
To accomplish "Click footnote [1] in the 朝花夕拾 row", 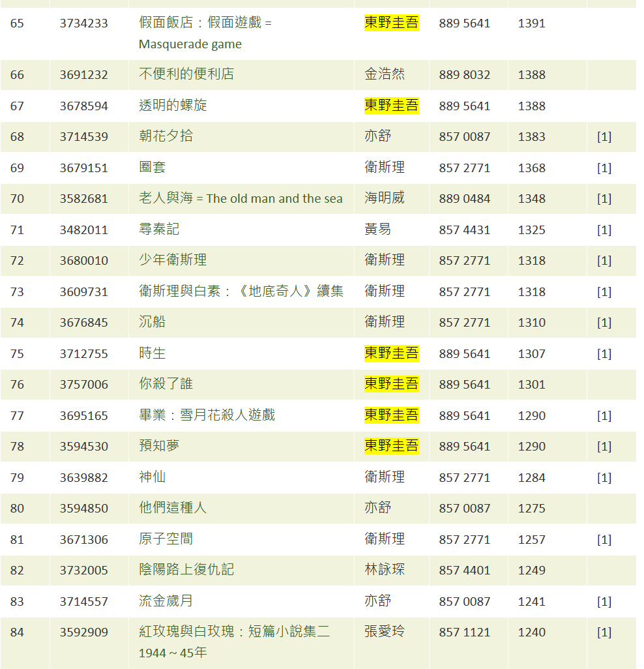I will [x=604, y=136].
